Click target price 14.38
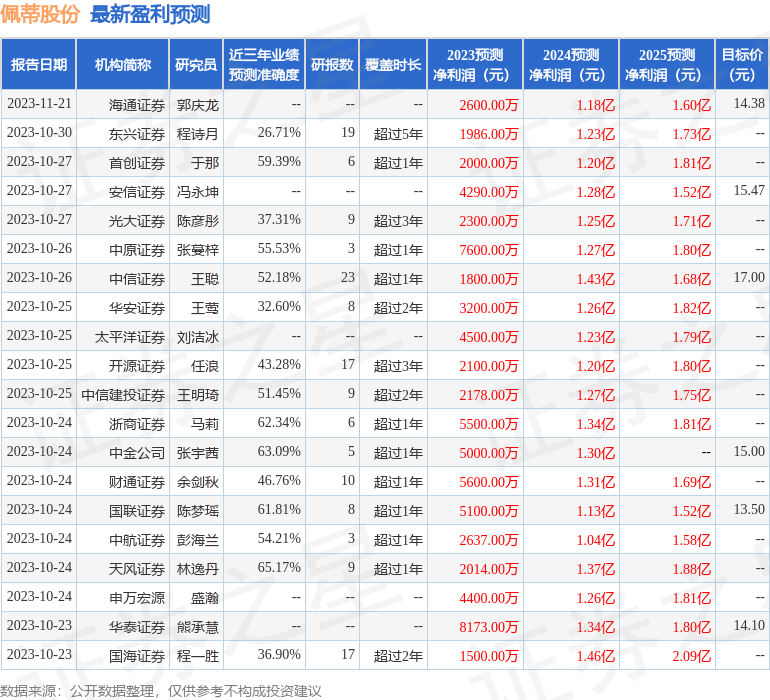The height and width of the screenshot is (700, 770). [x=749, y=104]
